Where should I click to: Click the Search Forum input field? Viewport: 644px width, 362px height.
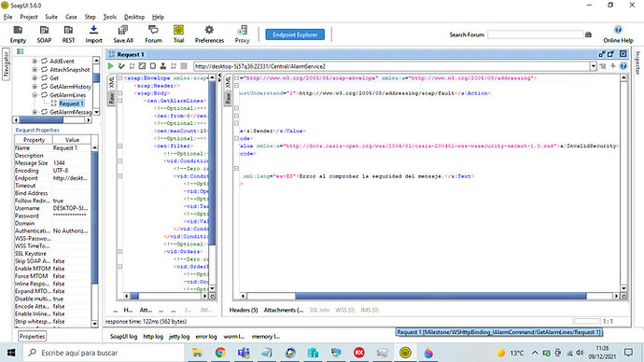pos(536,35)
